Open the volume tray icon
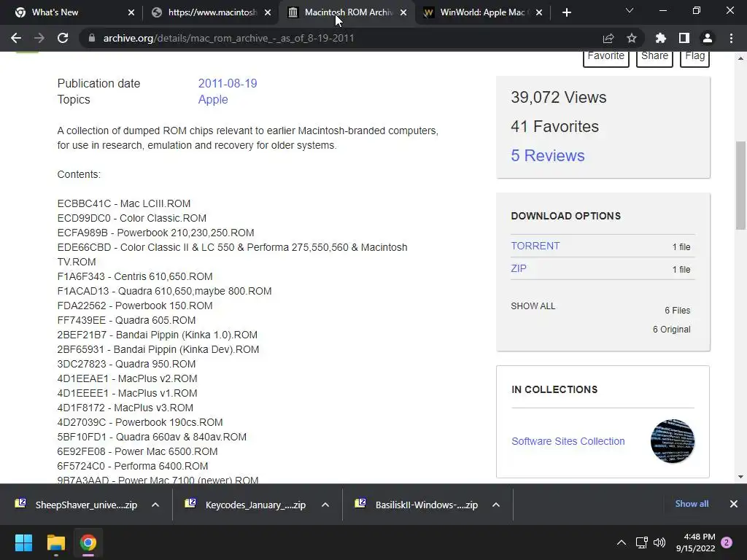 click(659, 542)
